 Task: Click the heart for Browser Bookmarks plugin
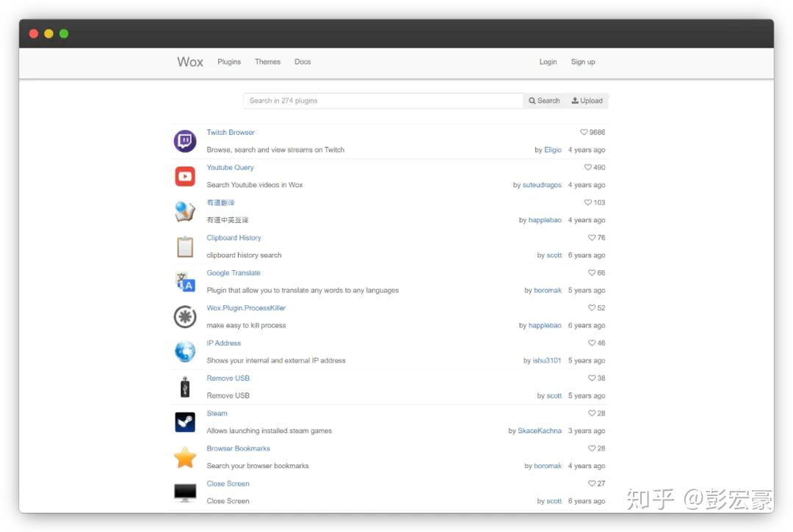592,448
